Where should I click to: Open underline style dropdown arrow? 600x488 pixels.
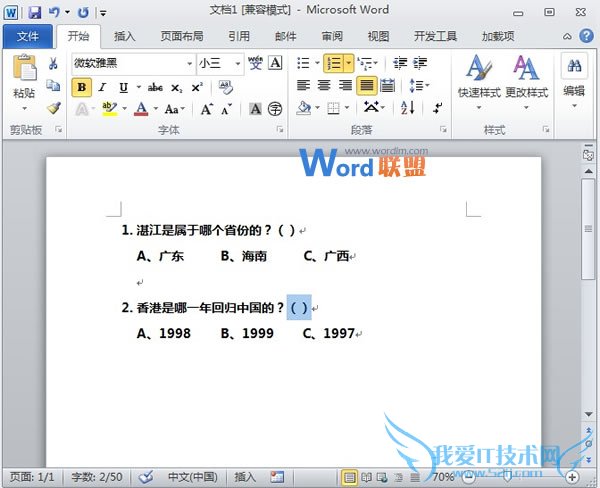tap(139, 88)
